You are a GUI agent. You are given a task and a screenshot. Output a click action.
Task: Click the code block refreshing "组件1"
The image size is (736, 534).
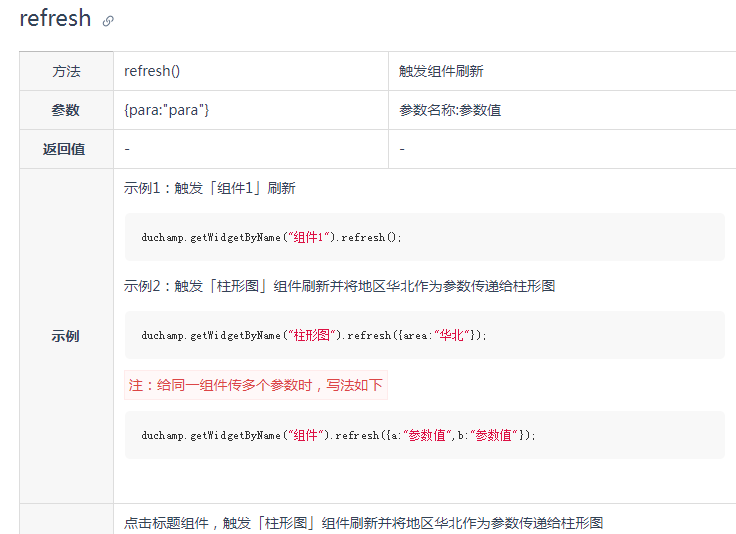click(424, 237)
